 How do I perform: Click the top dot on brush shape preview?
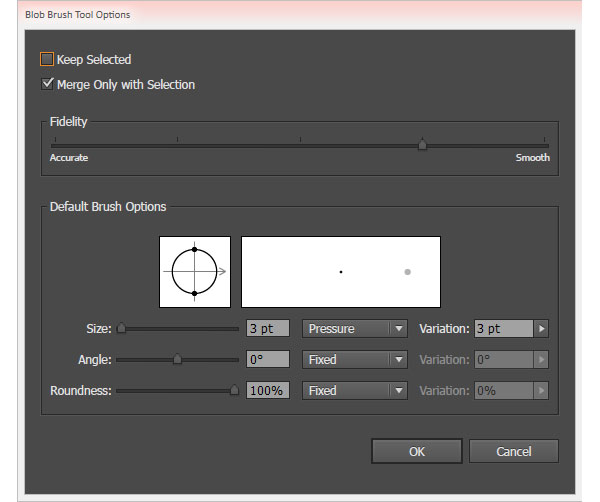point(194,249)
